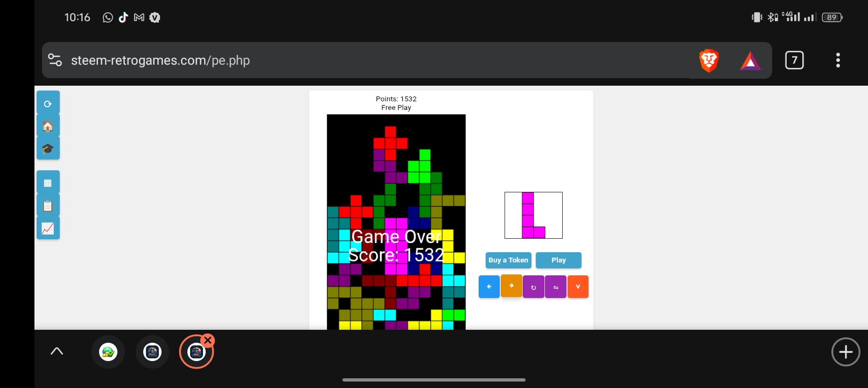Open Brave Rewards triangle icon
Screen dimensions: 868x388
tap(750, 61)
